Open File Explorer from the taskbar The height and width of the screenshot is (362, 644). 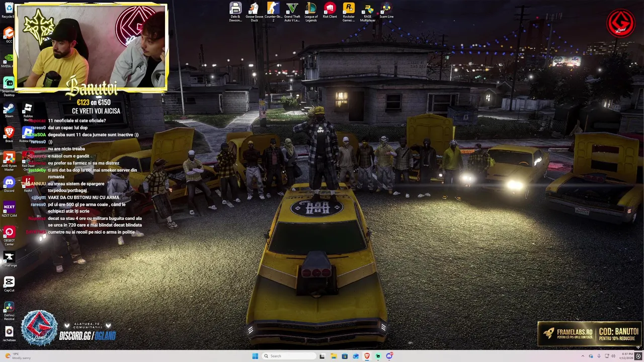pyautogui.click(x=334, y=356)
